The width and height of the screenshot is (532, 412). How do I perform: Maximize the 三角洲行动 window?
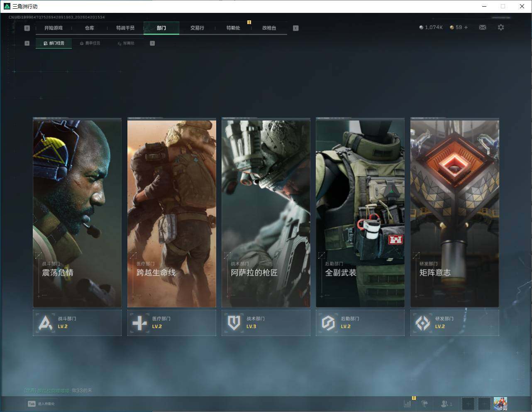[x=503, y=6]
